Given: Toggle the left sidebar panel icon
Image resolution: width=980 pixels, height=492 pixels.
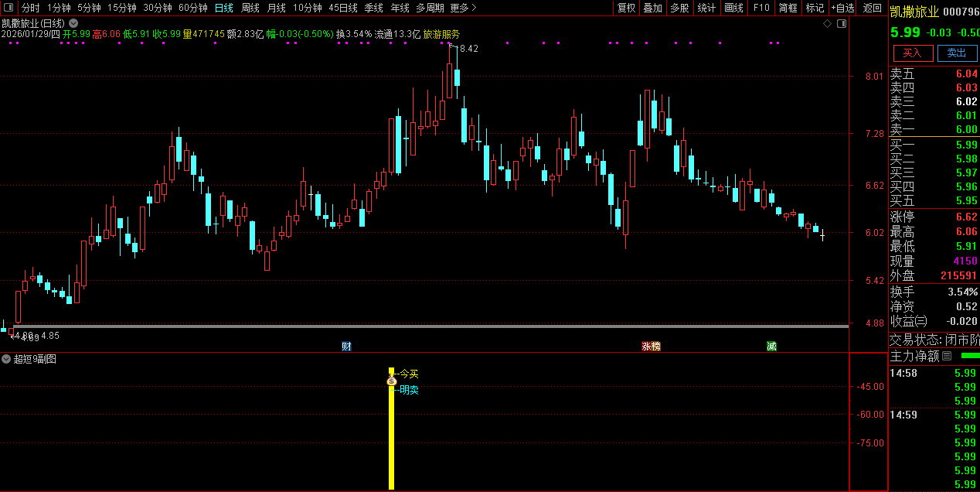Looking at the screenshot, I should point(9,8).
